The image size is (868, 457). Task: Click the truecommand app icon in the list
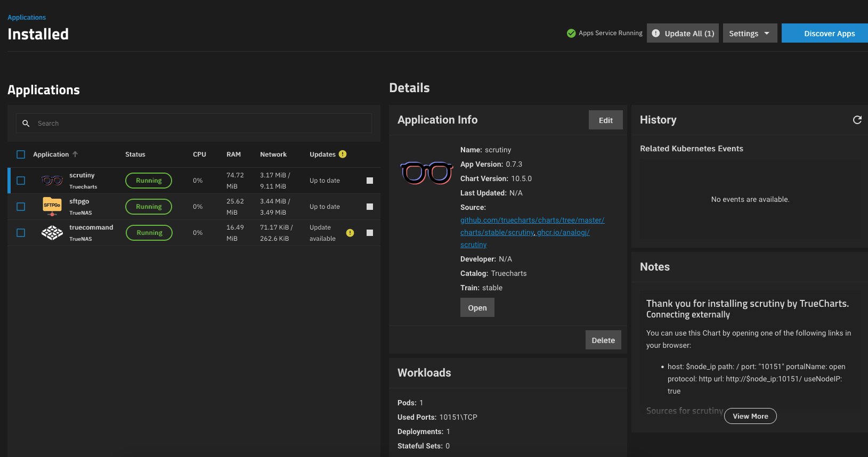pos(52,233)
